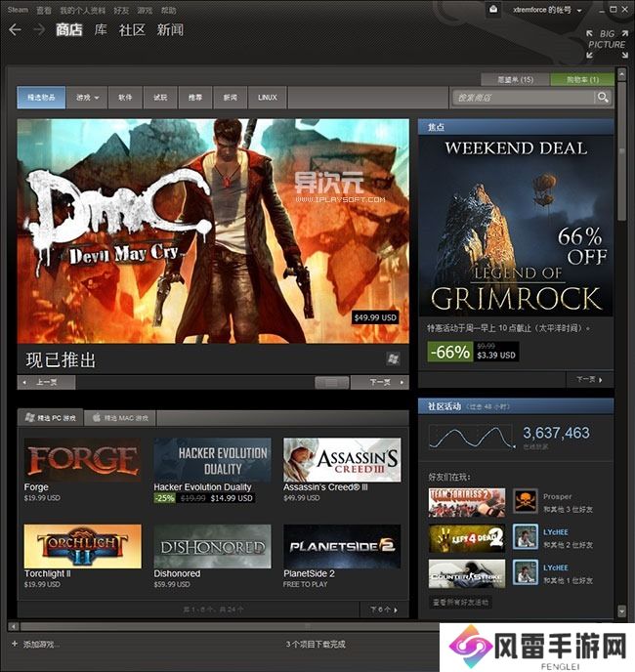Screen dimensions: 635x672
Task: Open the Forge game capsule
Action: point(82,459)
